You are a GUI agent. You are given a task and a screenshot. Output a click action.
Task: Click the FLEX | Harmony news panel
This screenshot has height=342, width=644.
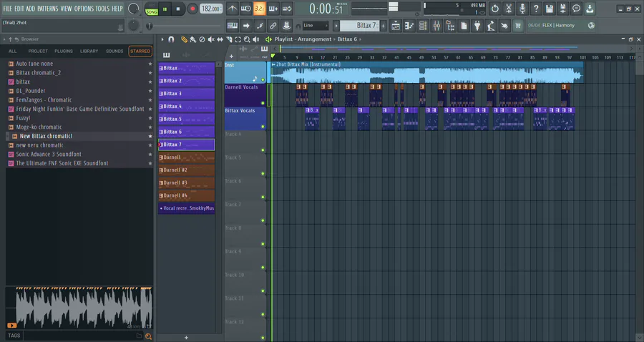tap(561, 26)
